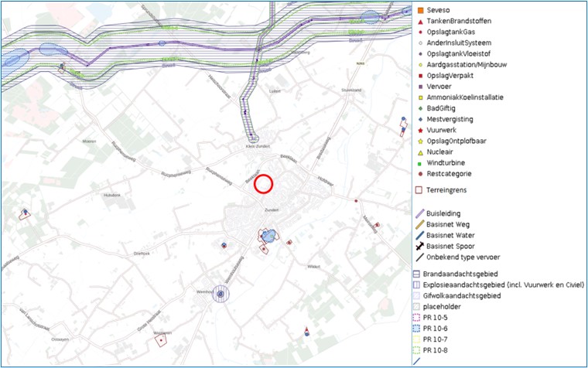Click the yellow OpslagOntplofbaar star symbol
Image resolution: width=588 pixels, height=368 pixels.
[x=420, y=141]
